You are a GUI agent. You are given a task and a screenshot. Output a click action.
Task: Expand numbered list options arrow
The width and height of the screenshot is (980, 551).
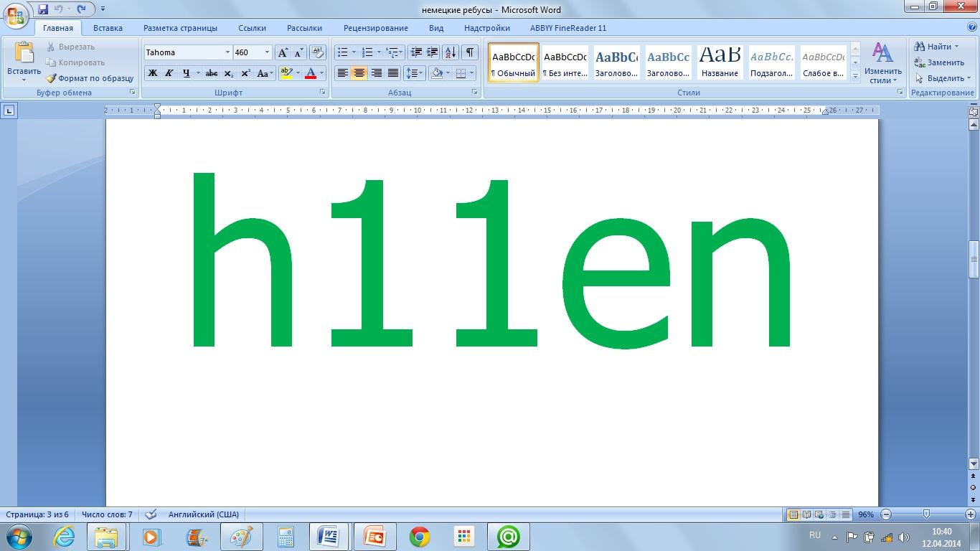tap(379, 52)
